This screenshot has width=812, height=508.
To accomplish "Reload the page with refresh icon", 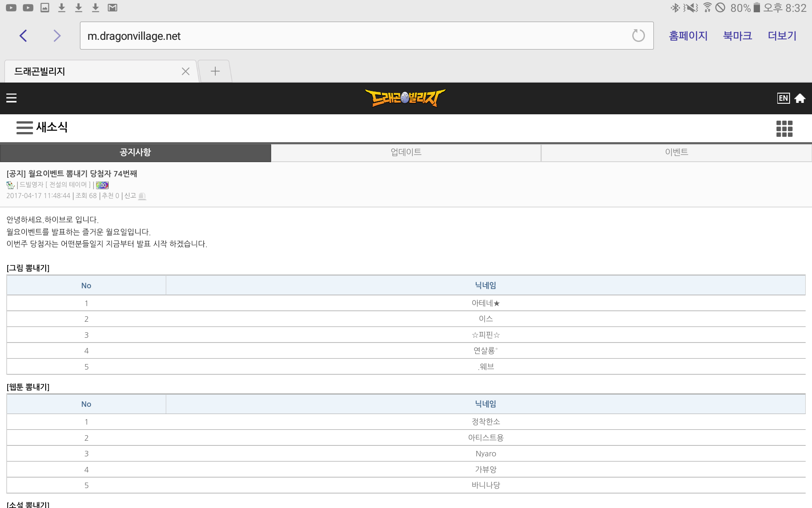I will (638, 36).
